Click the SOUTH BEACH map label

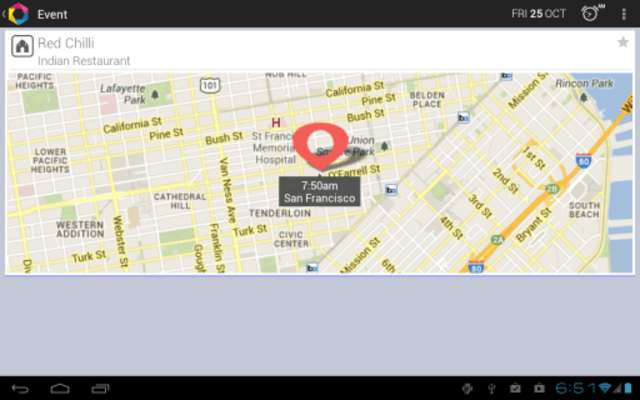[584, 210]
